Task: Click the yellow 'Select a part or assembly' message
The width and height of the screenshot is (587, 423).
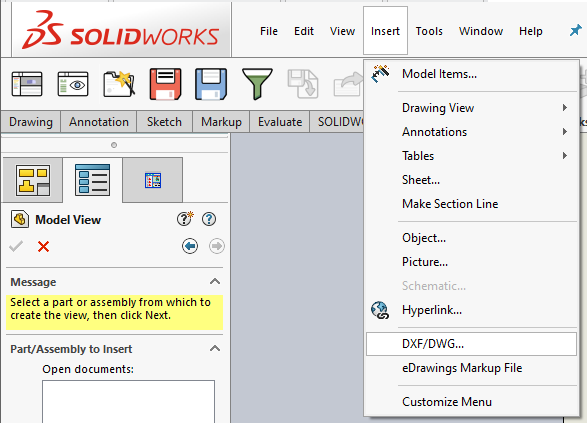Action: tap(114, 312)
